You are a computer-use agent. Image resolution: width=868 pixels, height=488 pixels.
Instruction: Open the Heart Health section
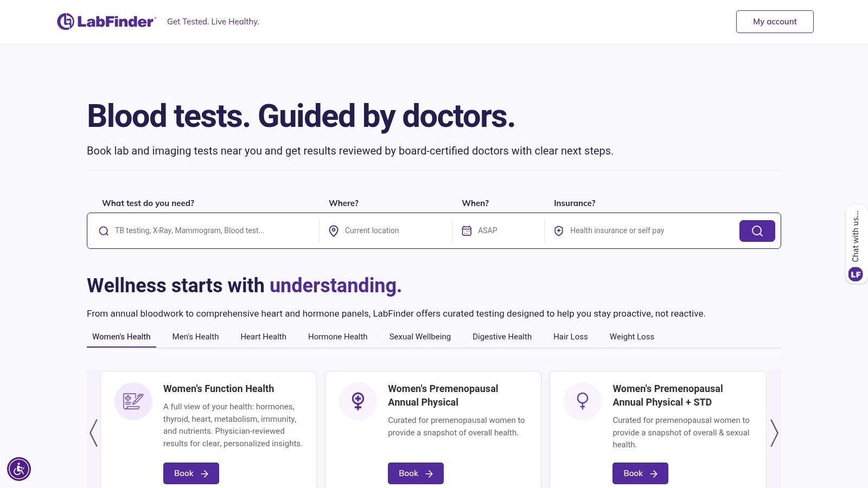click(263, 337)
